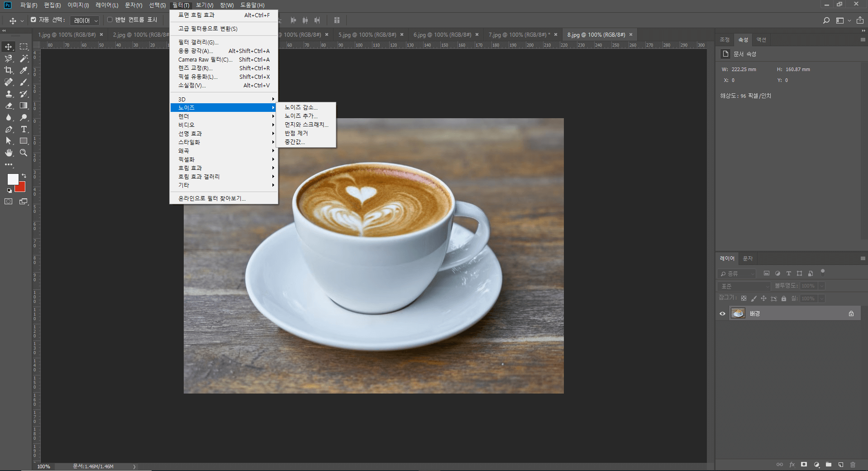Click the trash icon to delete layer
This screenshot has width=868, height=471.
point(853,465)
